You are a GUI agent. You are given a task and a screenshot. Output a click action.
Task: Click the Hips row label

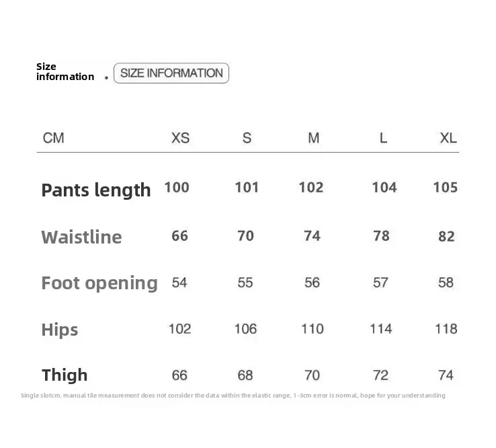coord(60,330)
